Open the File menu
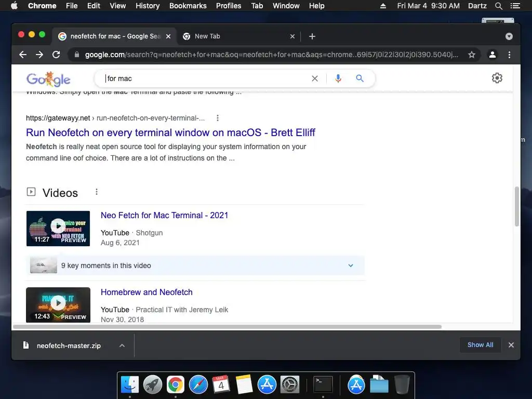 (72, 6)
